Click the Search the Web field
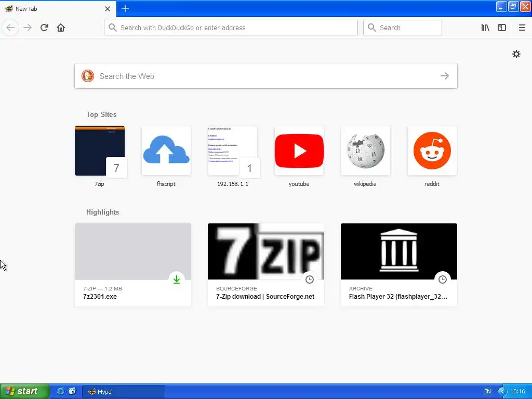The height and width of the screenshot is (399, 532). click(x=266, y=76)
